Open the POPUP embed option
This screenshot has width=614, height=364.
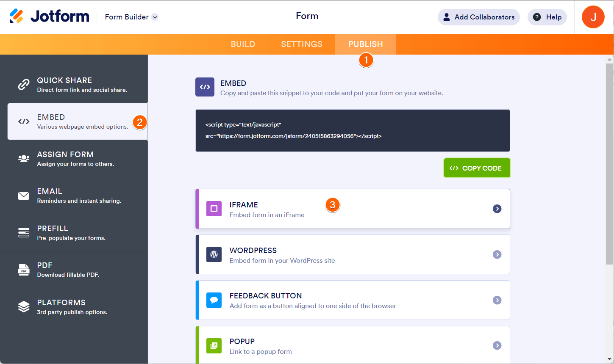click(x=353, y=345)
